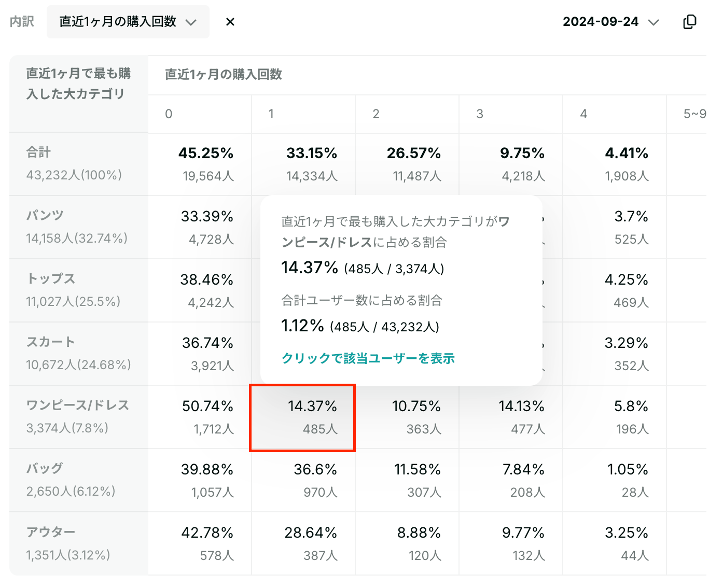
Task: Select the バッグ 36.6% 970人 cell
Action: click(303, 480)
